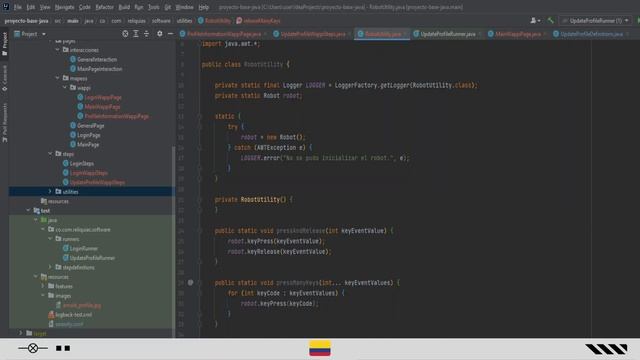This screenshot has width=640, height=360.
Task: Hide the Project panel with minus icon
Action: point(171,34)
